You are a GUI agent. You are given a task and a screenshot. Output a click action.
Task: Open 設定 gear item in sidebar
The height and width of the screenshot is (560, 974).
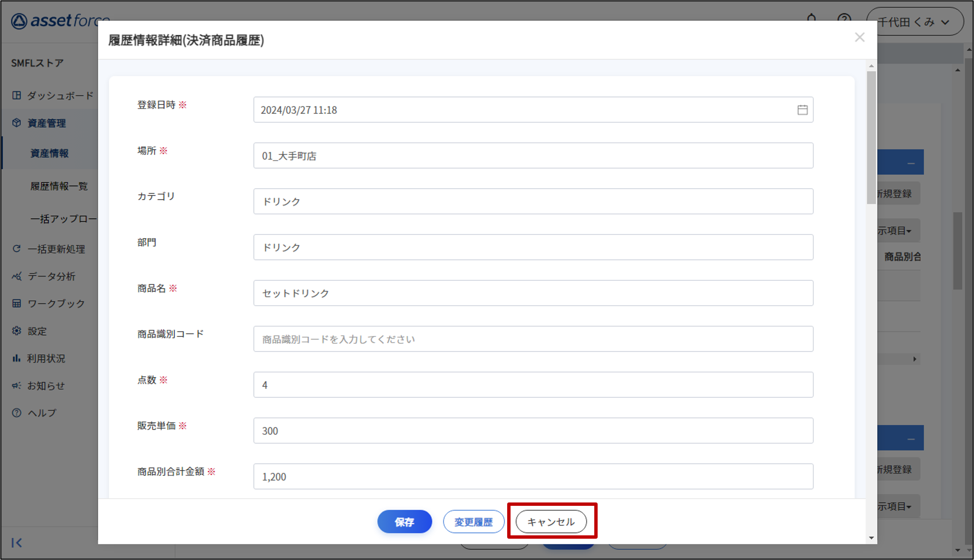(x=37, y=331)
